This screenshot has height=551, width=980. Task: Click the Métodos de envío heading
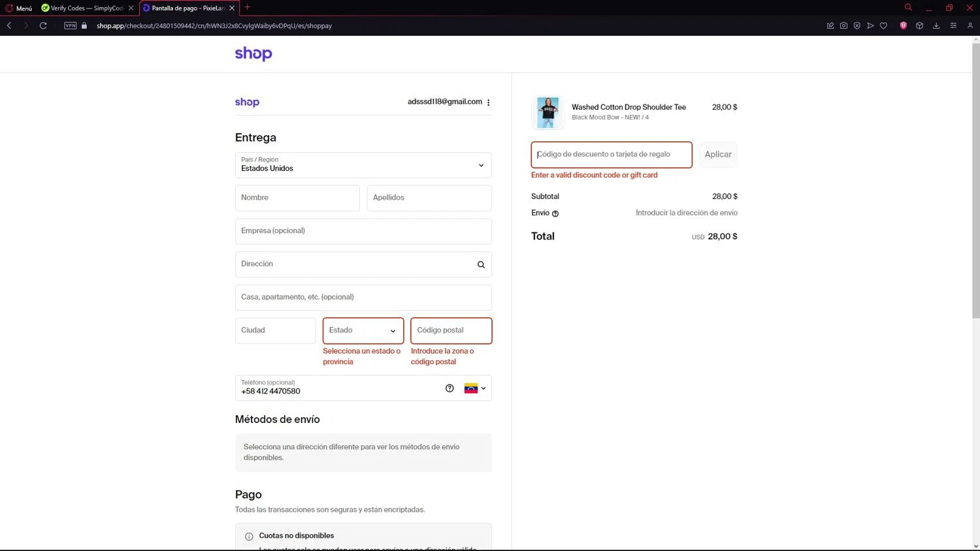pos(277,419)
